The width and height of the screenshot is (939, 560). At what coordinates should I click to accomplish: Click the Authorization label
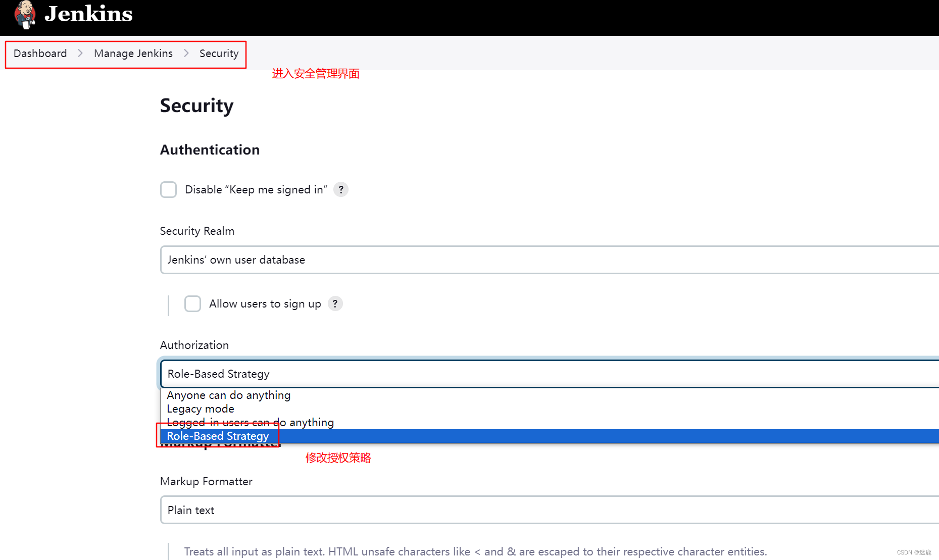194,345
